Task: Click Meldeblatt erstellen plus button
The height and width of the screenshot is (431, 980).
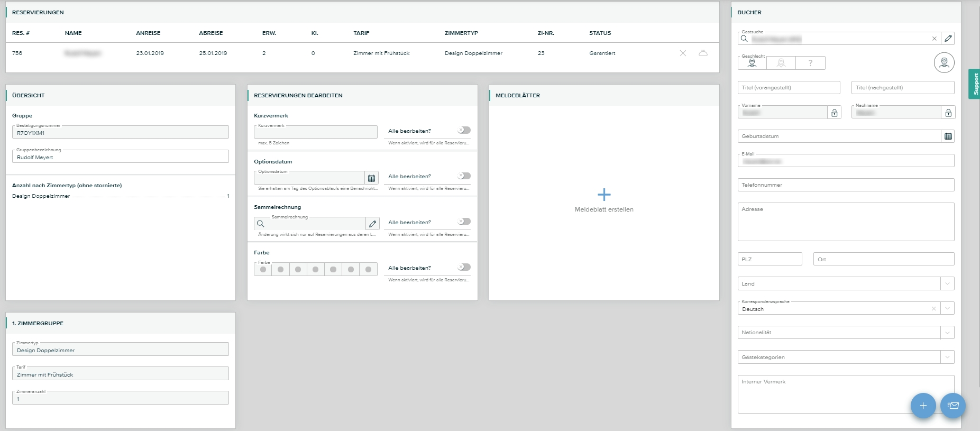Action: tap(604, 195)
